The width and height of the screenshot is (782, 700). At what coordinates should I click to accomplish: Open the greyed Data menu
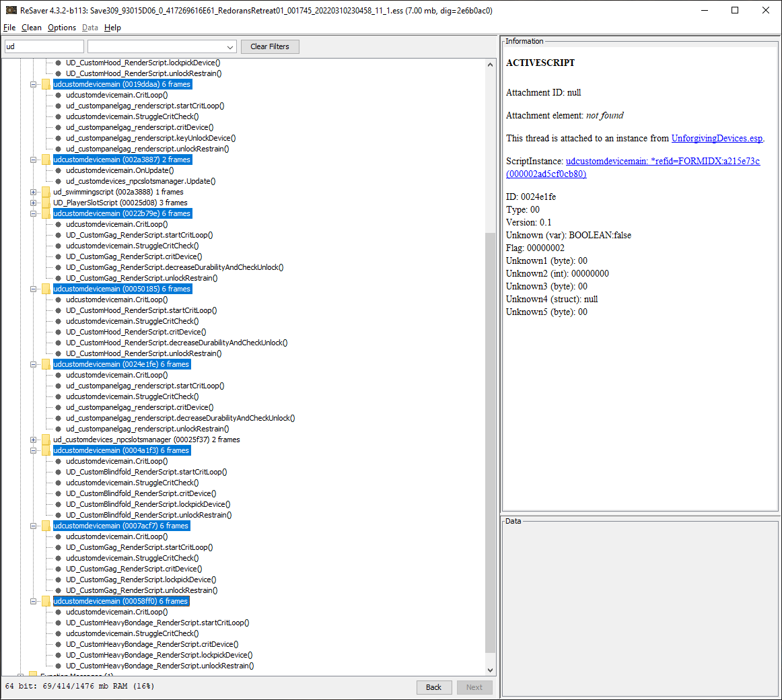[90, 28]
